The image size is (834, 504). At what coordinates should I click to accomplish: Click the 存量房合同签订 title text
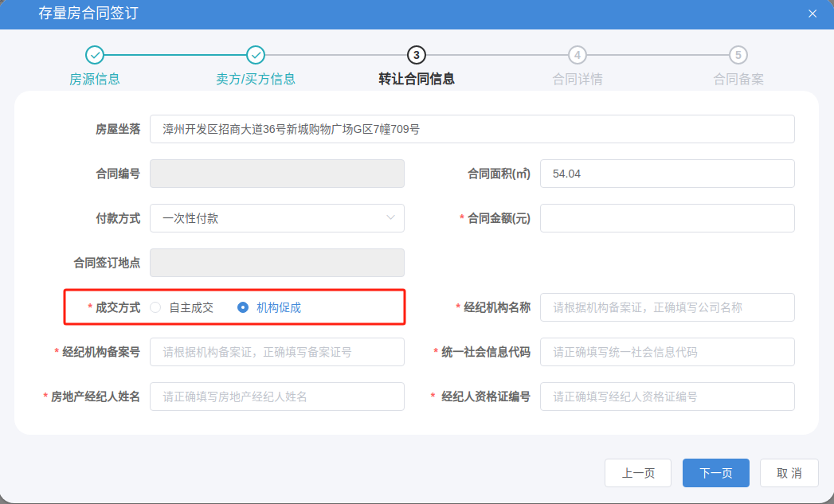coord(88,14)
